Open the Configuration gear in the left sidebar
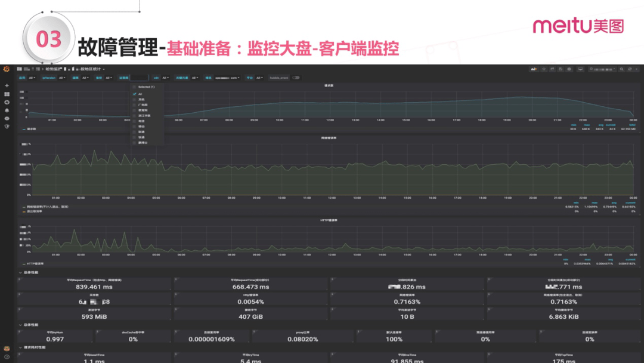The width and height of the screenshot is (644, 363). click(7, 118)
